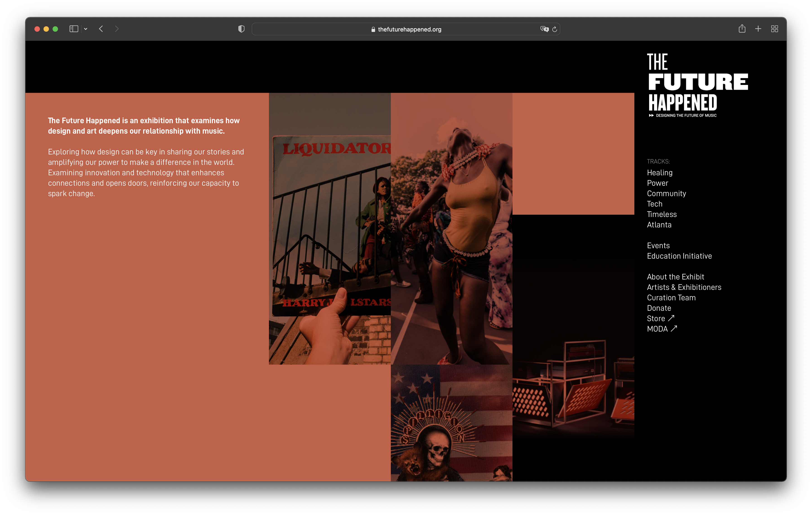Go back with the back arrow
The height and width of the screenshot is (515, 812).
(x=101, y=29)
